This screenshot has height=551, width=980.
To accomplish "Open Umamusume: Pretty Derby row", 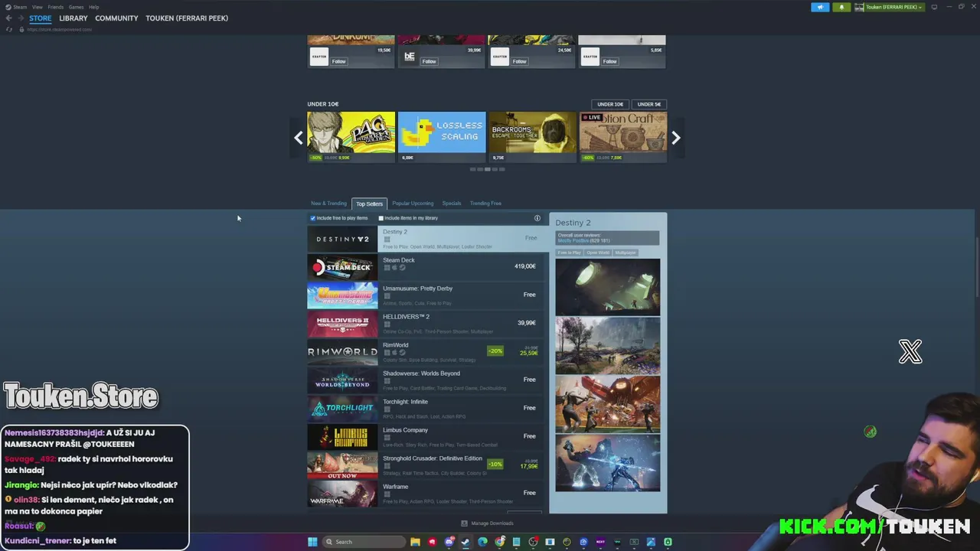I will [426, 295].
